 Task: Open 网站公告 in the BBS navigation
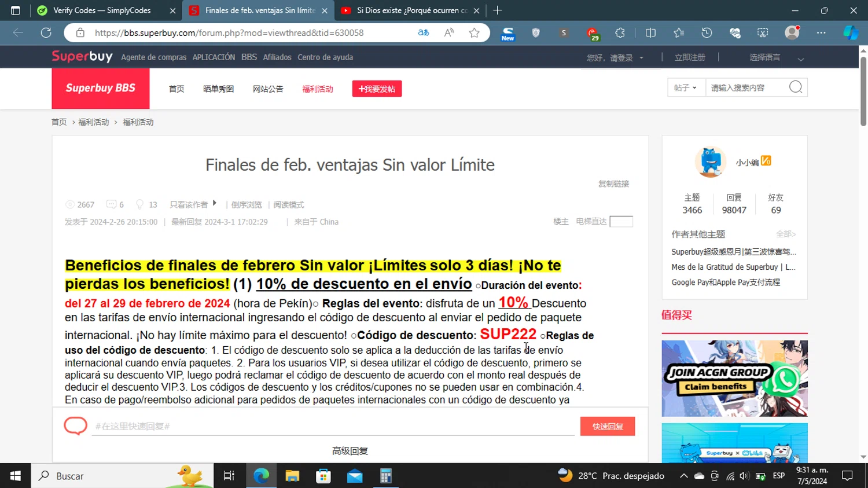pyautogui.click(x=268, y=89)
